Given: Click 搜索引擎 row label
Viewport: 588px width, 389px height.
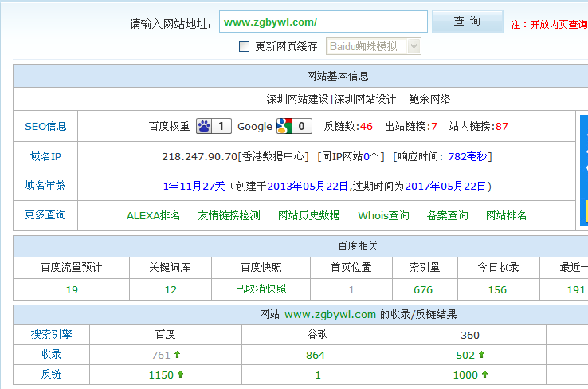Looking at the screenshot, I should (51, 334).
